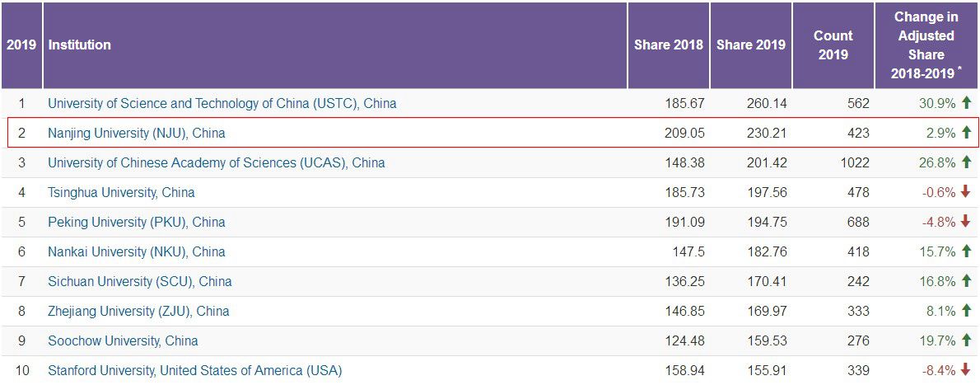Click green up arrow in USTC row
Viewport: 980px width, 385px height.
coord(966,103)
